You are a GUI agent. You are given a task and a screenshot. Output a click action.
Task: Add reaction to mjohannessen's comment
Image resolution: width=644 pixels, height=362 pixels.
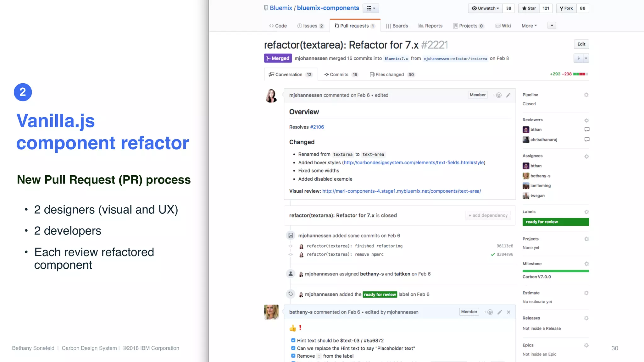pos(497,95)
